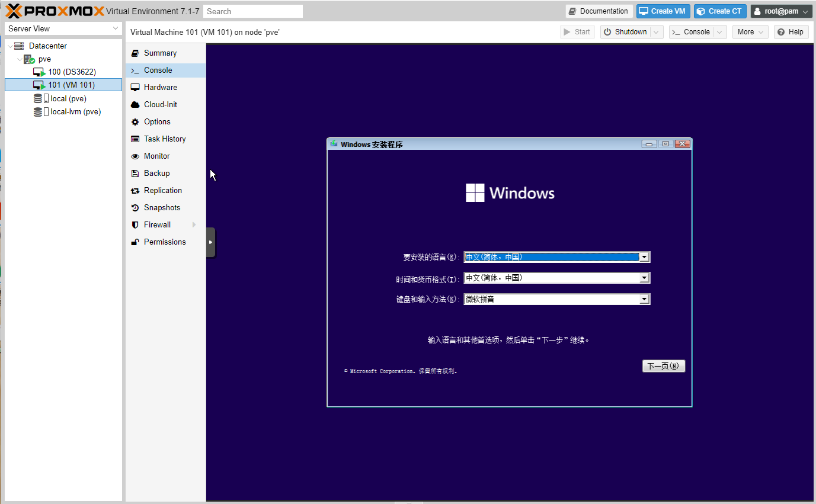Click the Firewall shield icon
This screenshot has height=504, width=816.
click(135, 224)
